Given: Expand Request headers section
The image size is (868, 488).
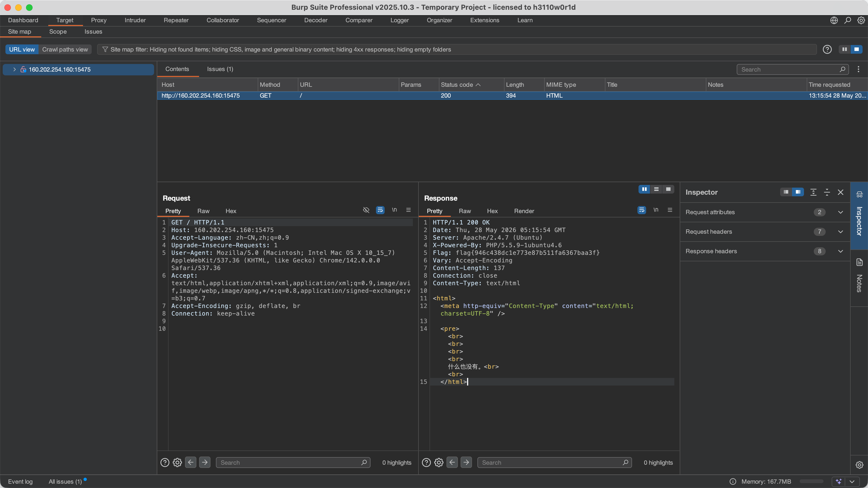Looking at the screenshot, I should pyautogui.click(x=840, y=232).
